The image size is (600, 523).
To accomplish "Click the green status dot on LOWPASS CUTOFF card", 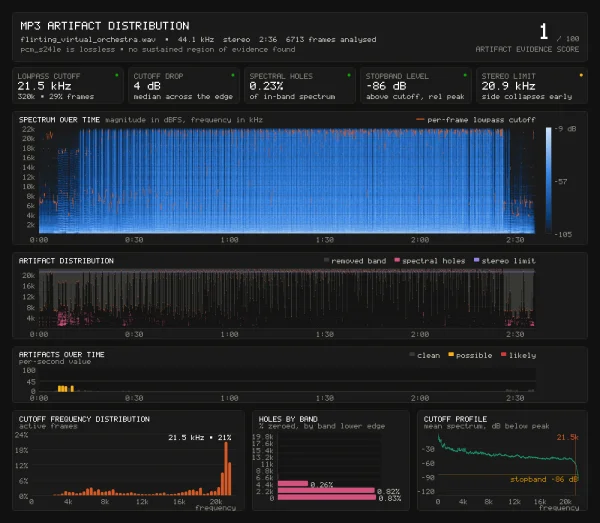I will 117,75.
